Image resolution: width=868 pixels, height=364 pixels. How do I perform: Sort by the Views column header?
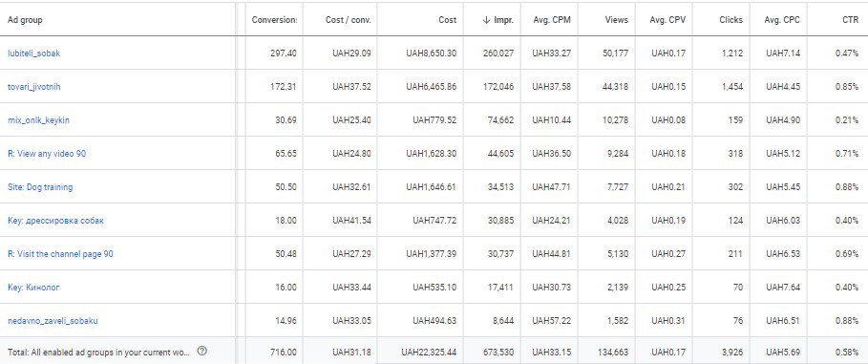click(x=617, y=20)
